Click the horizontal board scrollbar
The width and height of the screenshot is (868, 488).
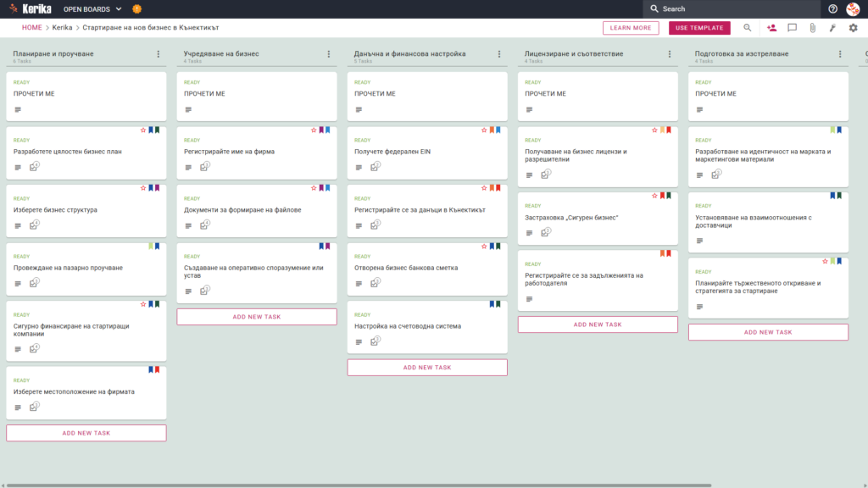click(x=359, y=485)
